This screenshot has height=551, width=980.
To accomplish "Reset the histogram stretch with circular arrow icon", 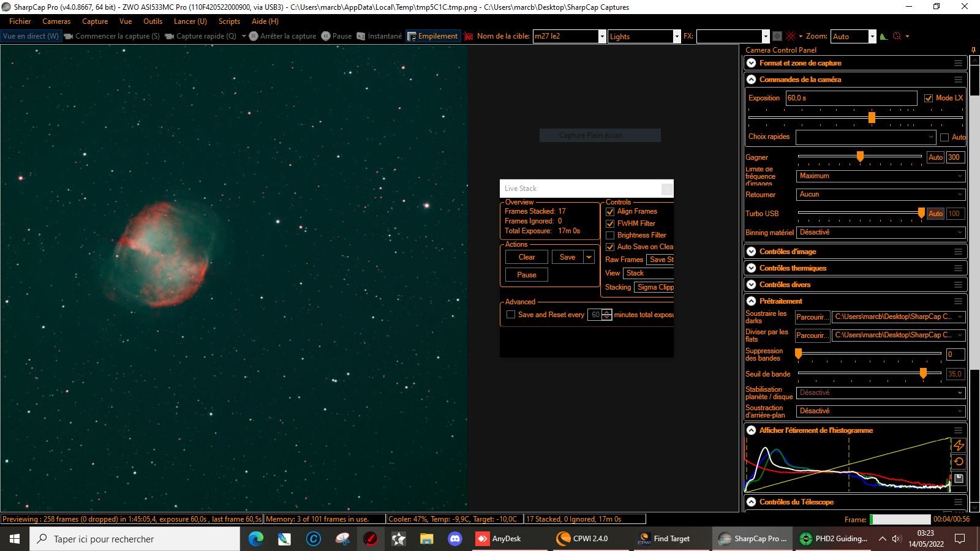I will (x=959, y=462).
